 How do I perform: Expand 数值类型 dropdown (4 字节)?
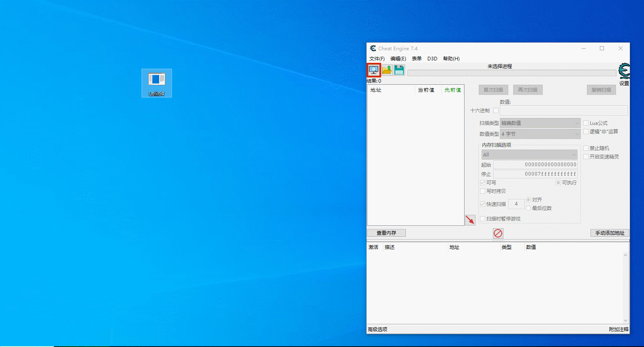tap(540, 134)
